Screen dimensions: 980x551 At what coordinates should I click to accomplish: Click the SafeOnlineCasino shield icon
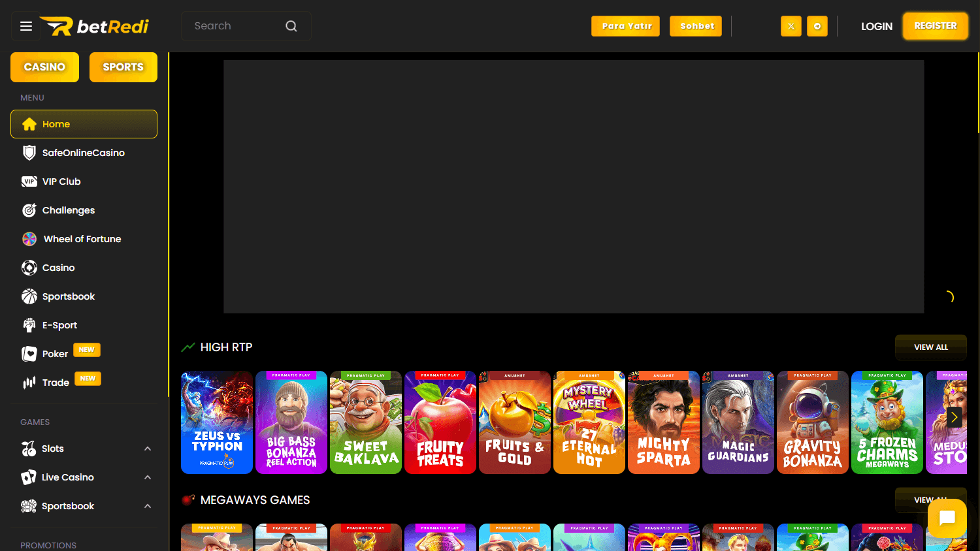[x=29, y=152]
